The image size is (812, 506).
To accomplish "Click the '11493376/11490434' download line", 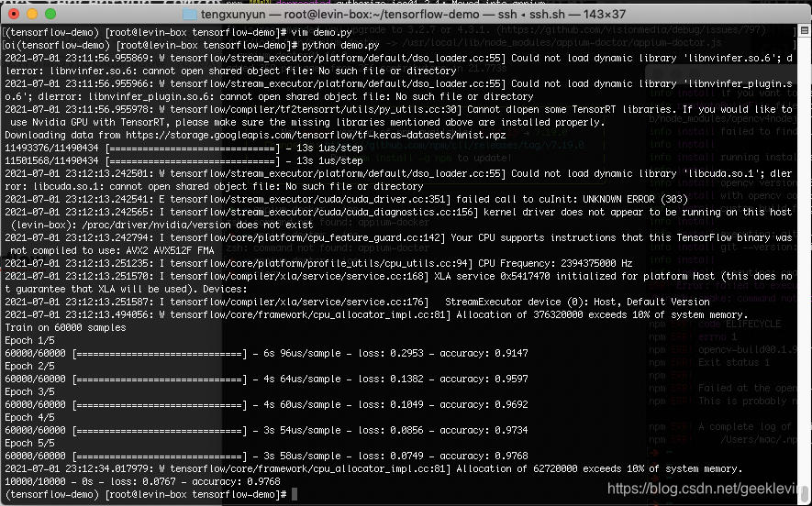I will click(184, 148).
